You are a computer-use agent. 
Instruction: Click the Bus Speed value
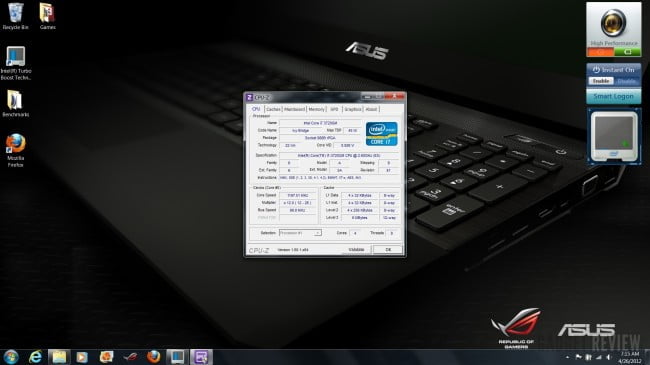coord(298,210)
